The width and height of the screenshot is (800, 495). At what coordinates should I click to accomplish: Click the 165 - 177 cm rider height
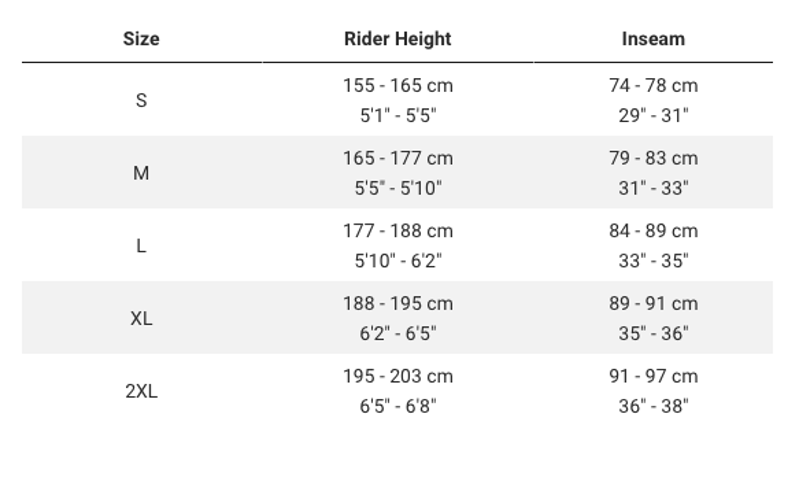398,158
